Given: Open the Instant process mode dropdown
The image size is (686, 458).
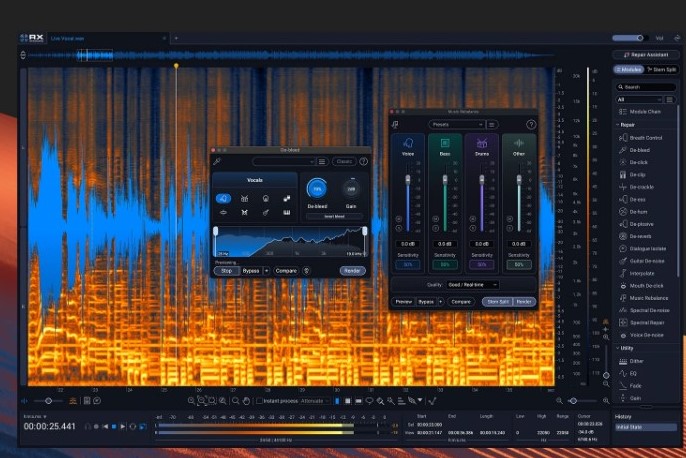Looking at the screenshot, I should point(315,401).
